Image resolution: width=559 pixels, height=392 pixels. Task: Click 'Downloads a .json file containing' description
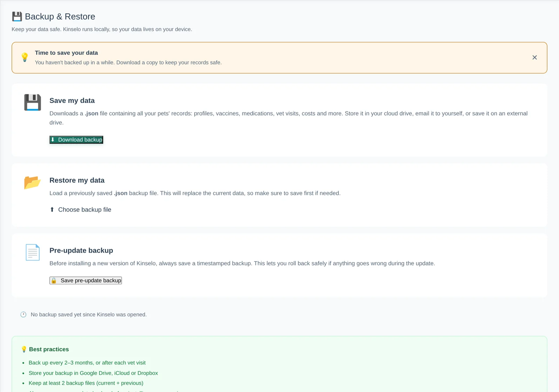tap(289, 118)
